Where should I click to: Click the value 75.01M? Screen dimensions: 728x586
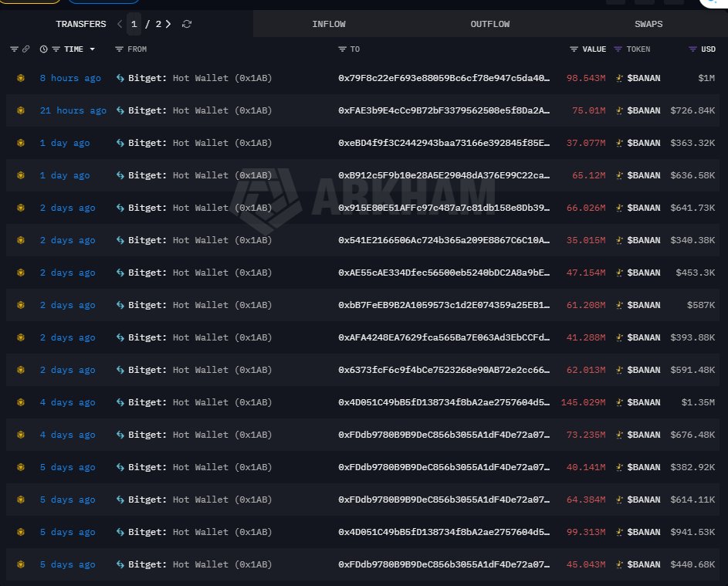coord(589,110)
